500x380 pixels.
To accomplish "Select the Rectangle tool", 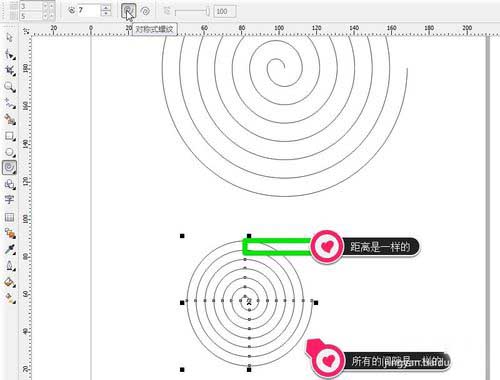I will point(9,136).
